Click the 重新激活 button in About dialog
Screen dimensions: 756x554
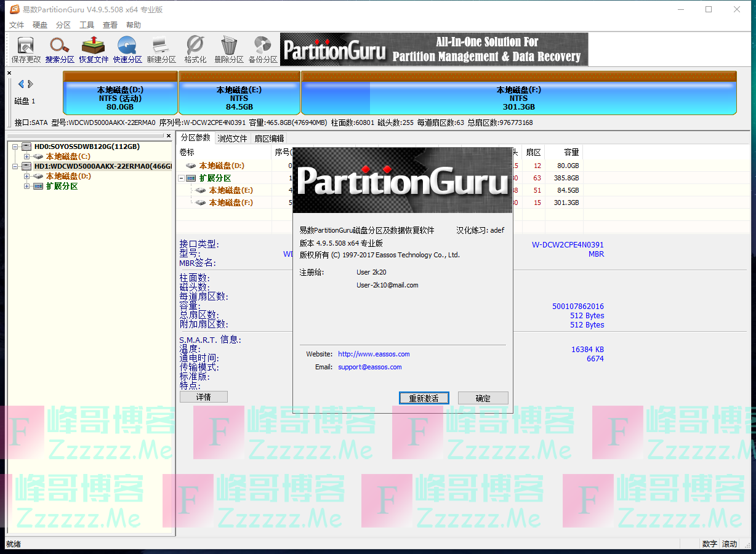[x=424, y=398]
